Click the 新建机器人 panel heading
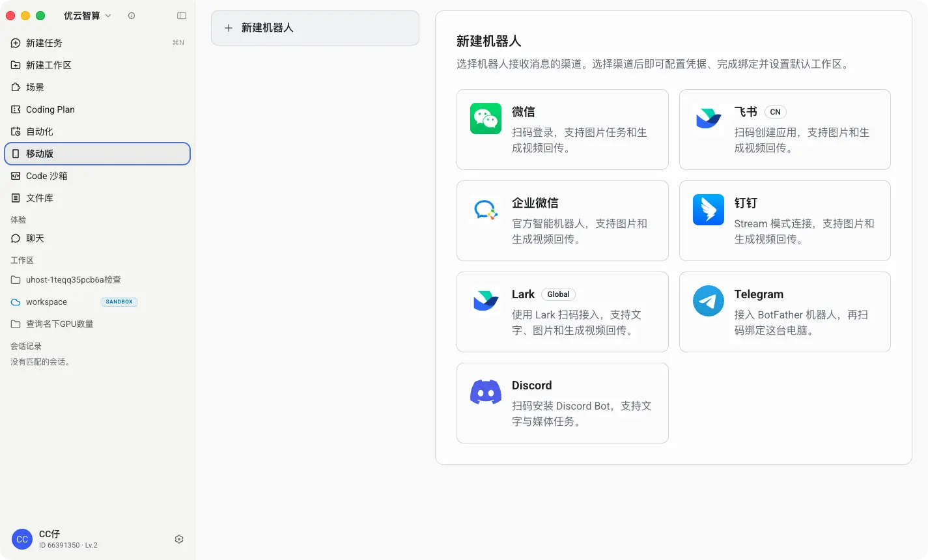The image size is (928, 560). [x=489, y=41]
